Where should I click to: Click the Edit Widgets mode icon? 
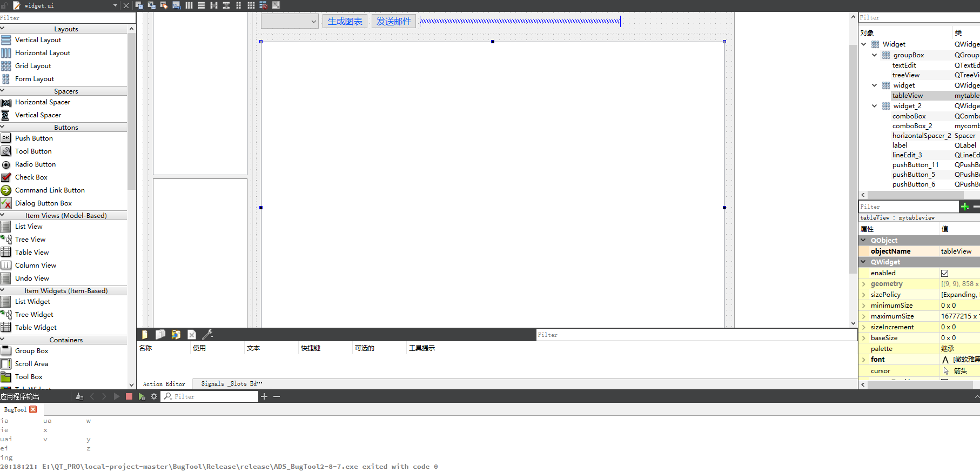tap(139, 5)
